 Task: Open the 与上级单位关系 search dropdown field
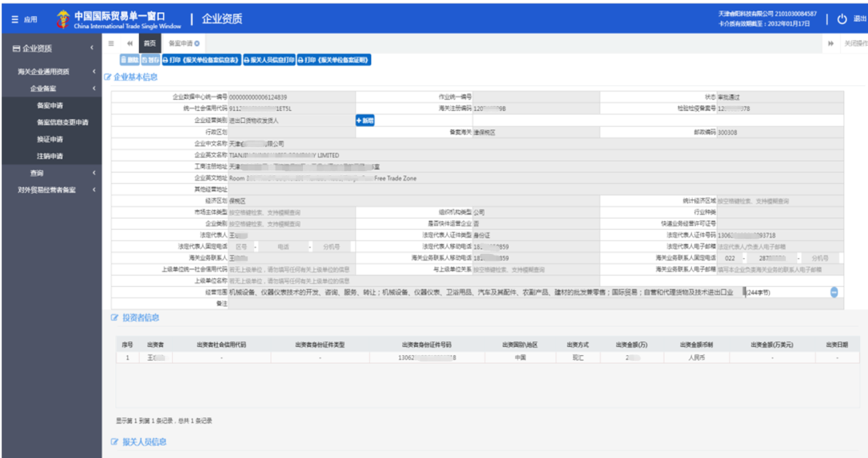536,269
